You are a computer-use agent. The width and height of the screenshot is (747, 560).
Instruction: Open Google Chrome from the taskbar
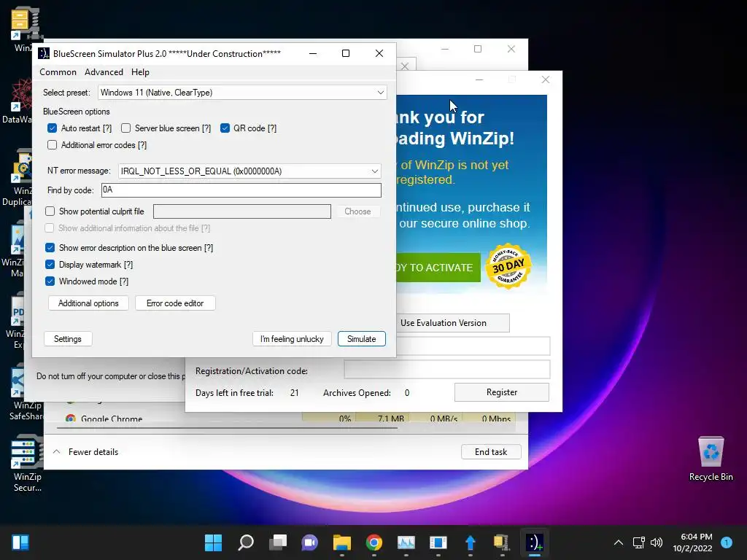(374, 542)
